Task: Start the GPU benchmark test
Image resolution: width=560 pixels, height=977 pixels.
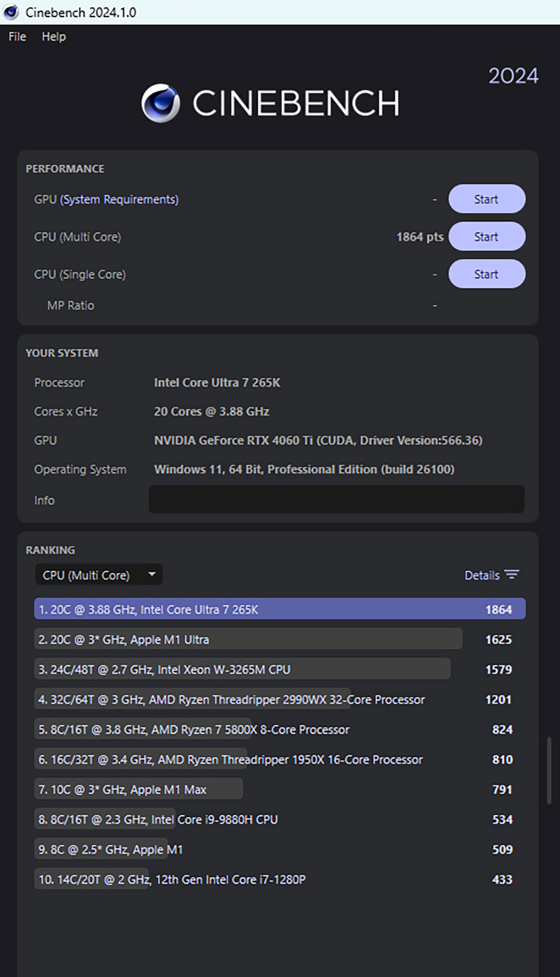Action: pos(486,199)
